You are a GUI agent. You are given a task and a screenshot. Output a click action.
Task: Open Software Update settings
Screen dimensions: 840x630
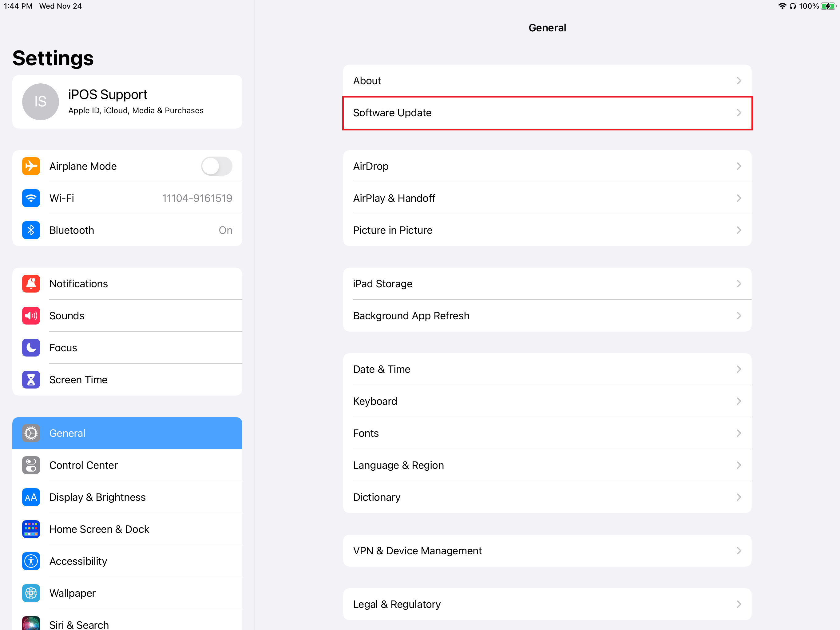547,113
